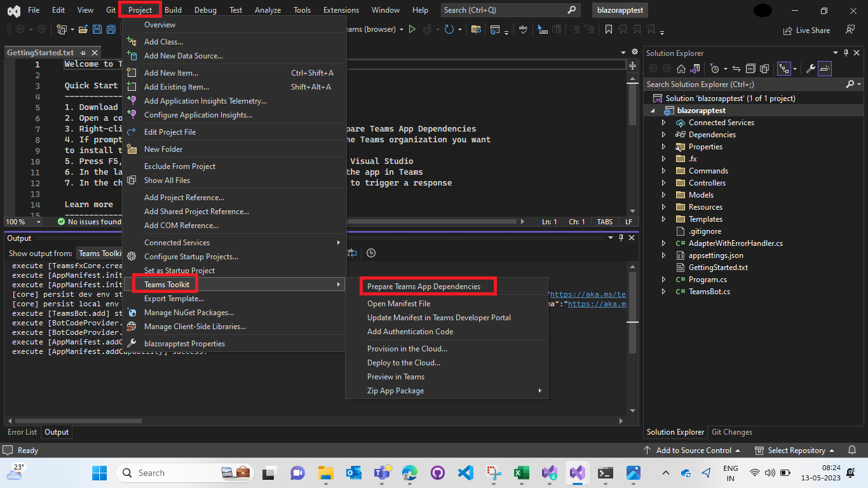
Task: Click the Home icon in Solution Explorer
Action: coord(681,69)
